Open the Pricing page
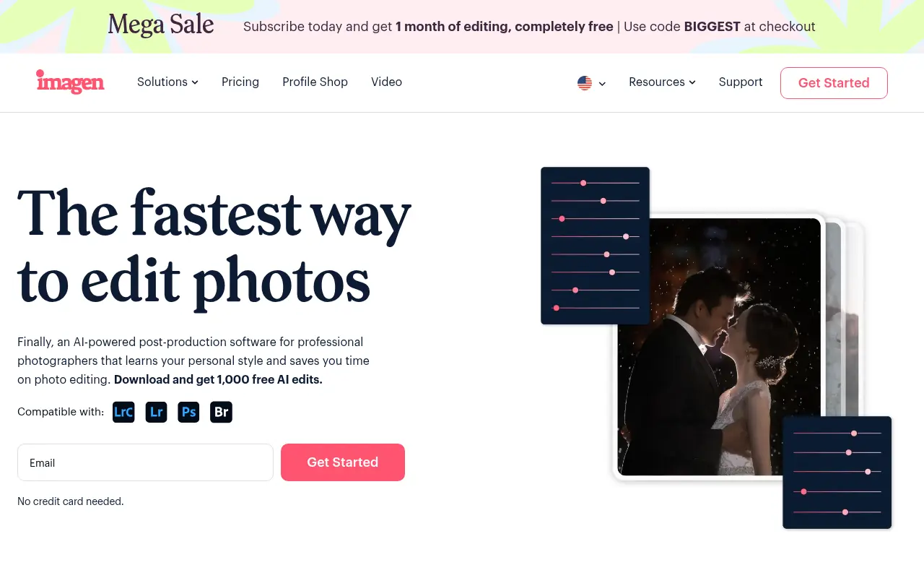 coord(240,82)
